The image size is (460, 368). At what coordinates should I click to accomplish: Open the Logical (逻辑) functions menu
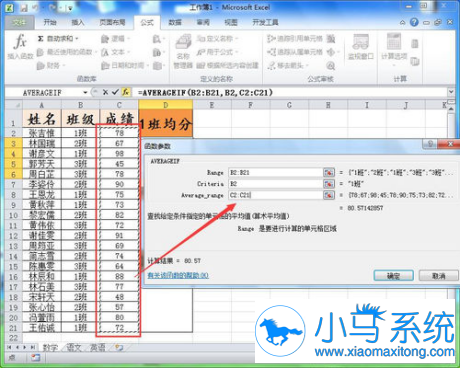pos(115,39)
